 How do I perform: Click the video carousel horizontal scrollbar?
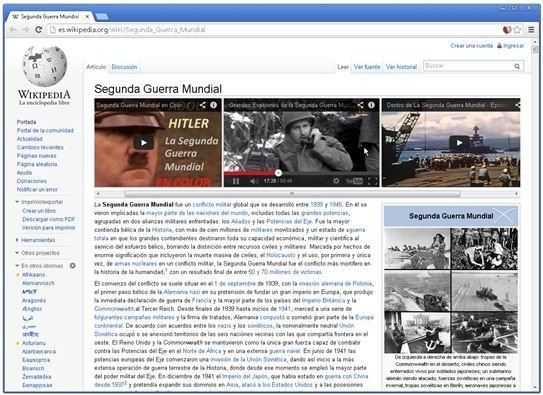292,194
